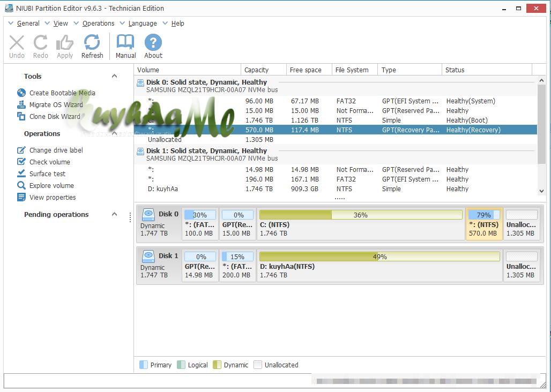The image size is (551, 392).
Task: Collapse the Tools section chevron
Action: pos(114,76)
